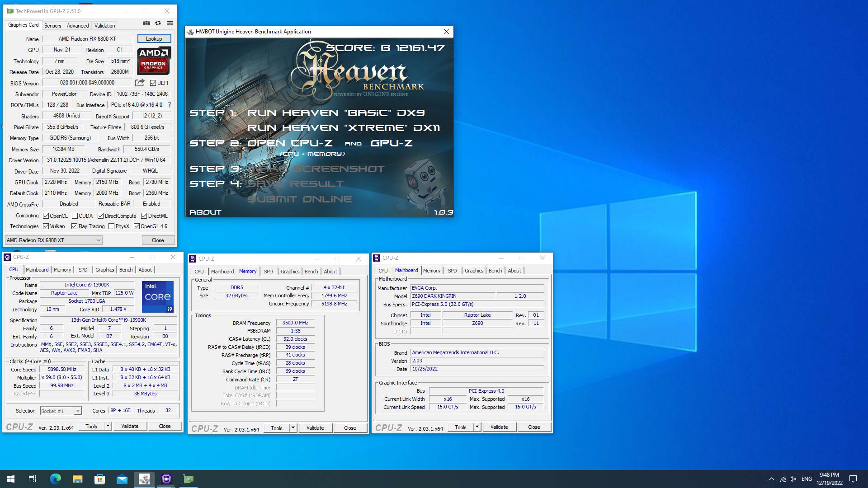Click the Core Speed 5898.58 MHz value
Viewport: 868px width, 488px height.
click(x=62, y=370)
